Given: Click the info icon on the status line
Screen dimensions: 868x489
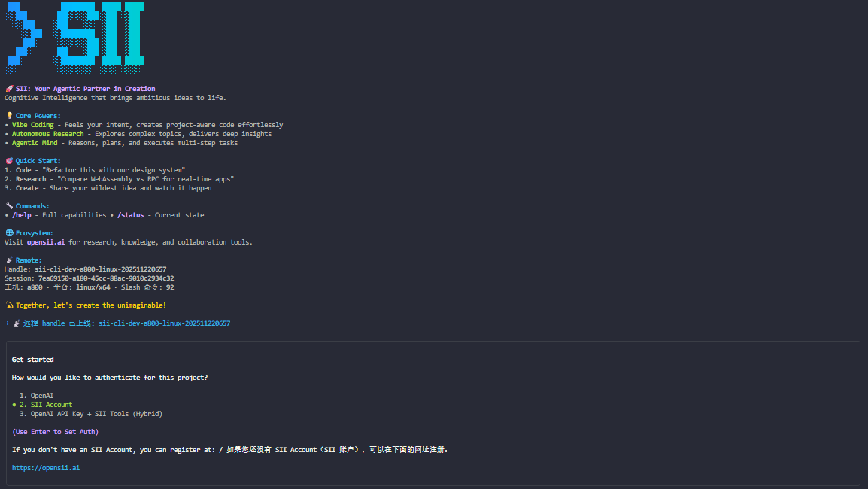Looking at the screenshot, I should coord(7,323).
